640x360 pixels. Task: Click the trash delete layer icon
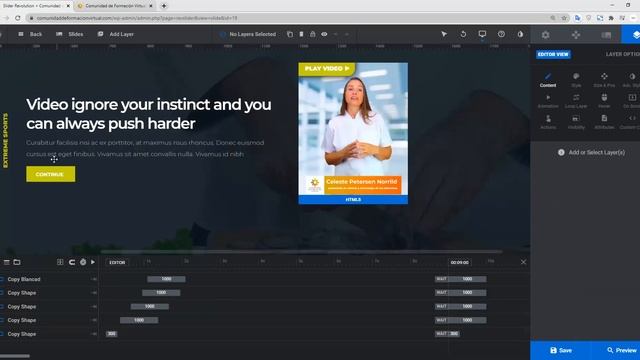point(301,34)
